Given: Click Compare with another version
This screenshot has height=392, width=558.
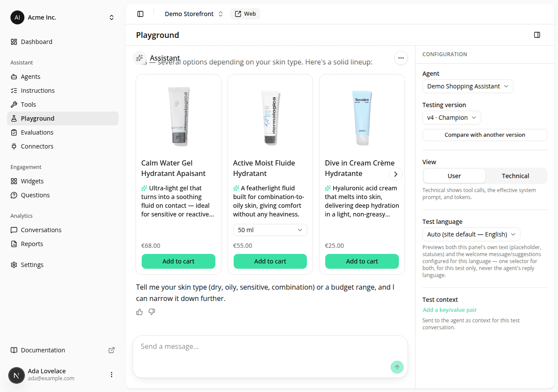Looking at the screenshot, I should tap(485, 135).
